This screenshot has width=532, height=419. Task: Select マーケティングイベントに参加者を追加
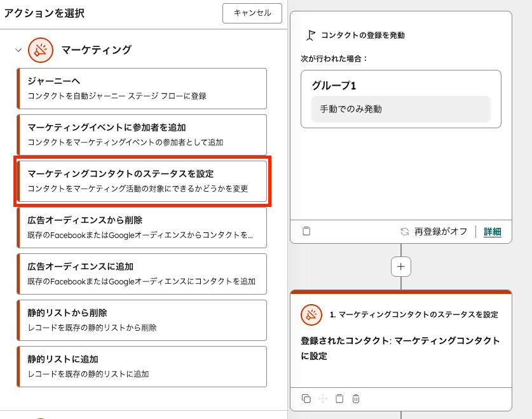pos(140,130)
